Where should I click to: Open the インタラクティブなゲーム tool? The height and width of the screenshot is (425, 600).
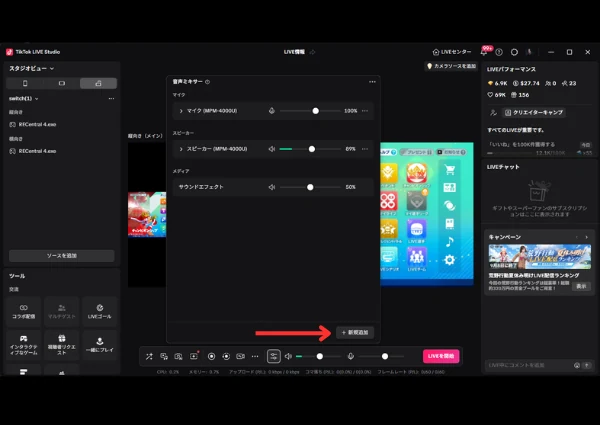point(24,345)
